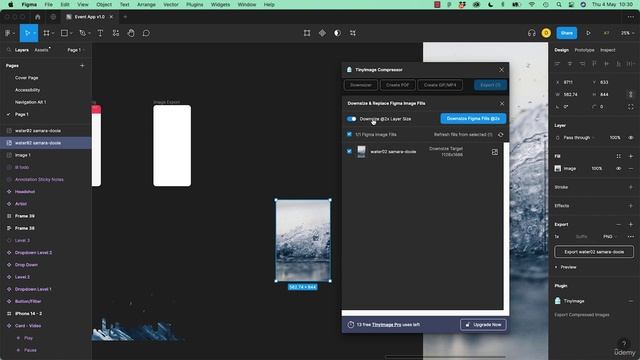This screenshot has height=360, width=640.
Task: Add an export setting plus icon
Action: pyautogui.click(x=631, y=224)
